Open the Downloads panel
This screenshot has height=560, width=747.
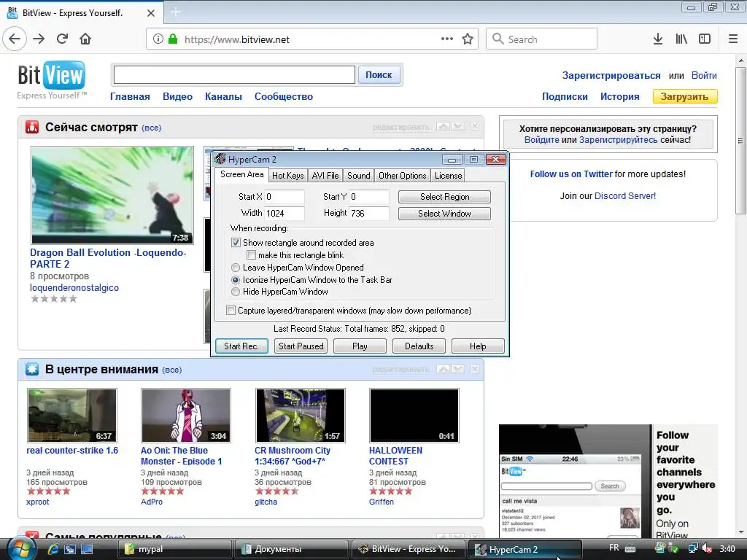(x=658, y=39)
